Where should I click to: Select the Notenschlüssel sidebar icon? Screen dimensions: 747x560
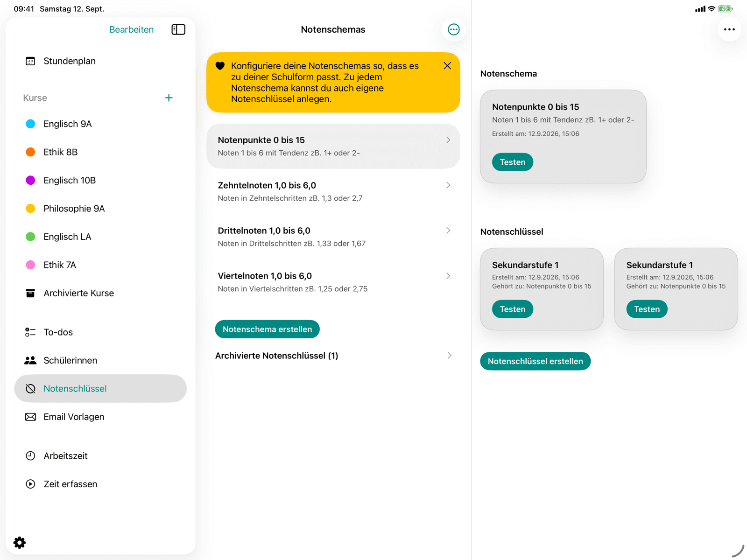tap(30, 389)
